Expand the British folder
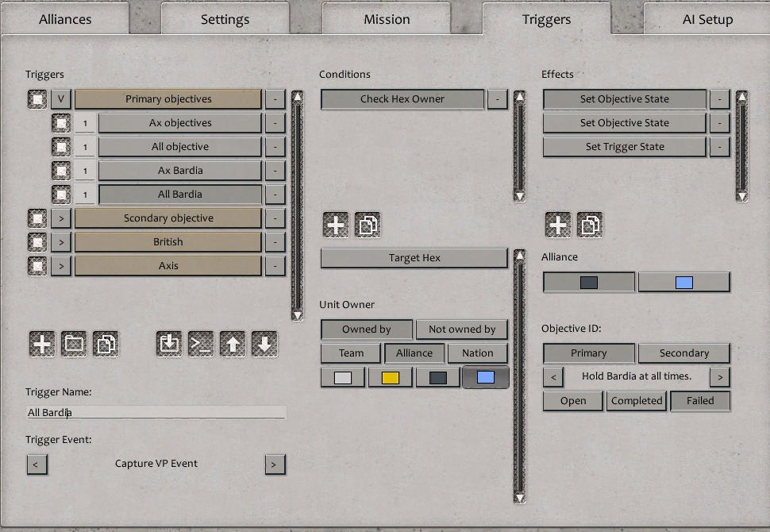 point(61,241)
